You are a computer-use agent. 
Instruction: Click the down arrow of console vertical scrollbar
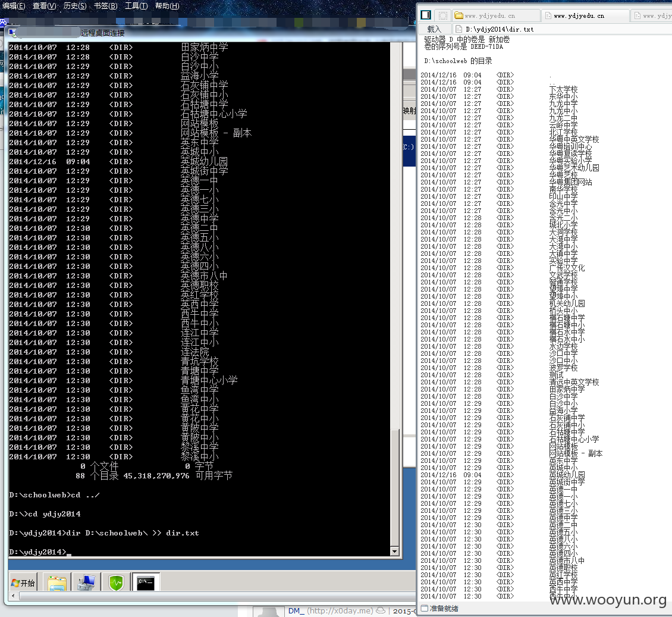click(394, 552)
